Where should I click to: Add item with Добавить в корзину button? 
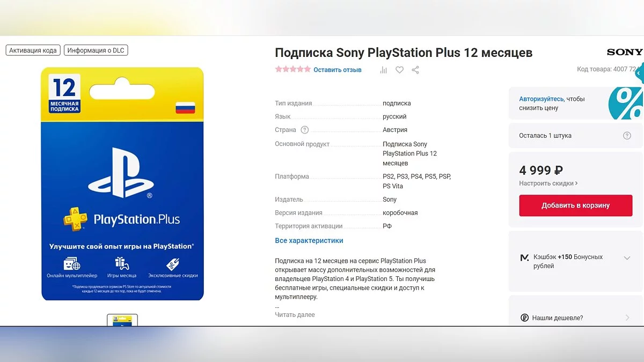(575, 205)
